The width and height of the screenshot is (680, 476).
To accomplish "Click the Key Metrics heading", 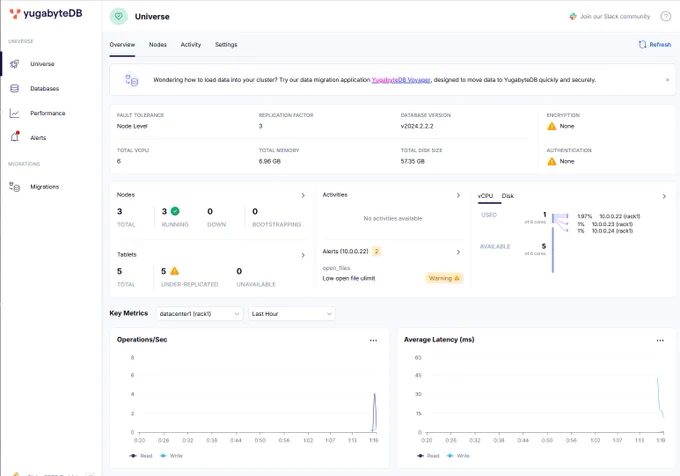I will coord(129,313).
